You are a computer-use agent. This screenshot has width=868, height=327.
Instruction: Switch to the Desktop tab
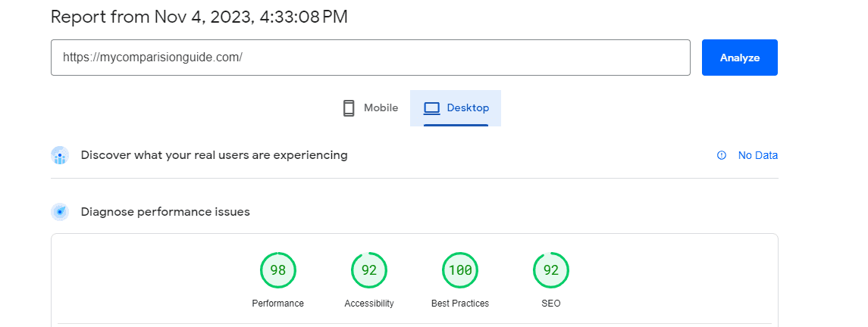(x=456, y=108)
